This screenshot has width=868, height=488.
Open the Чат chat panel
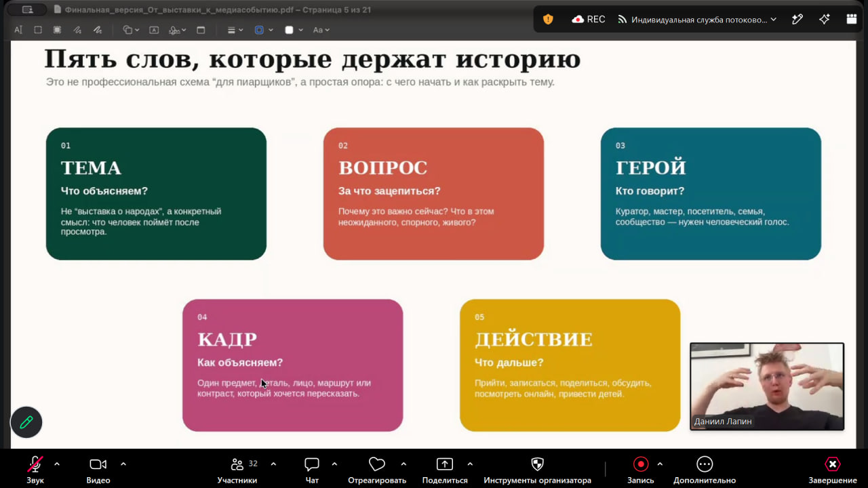(x=312, y=470)
